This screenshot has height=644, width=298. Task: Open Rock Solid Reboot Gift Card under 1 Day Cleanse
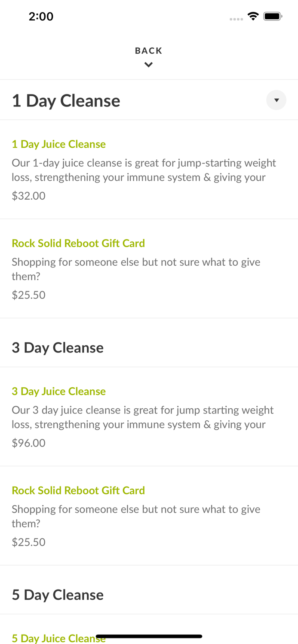[78, 243]
